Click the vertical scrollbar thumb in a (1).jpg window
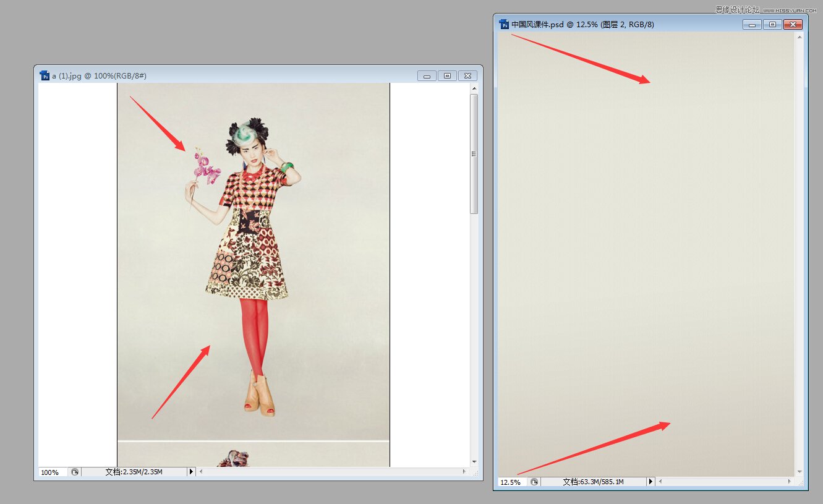The image size is (823, 504). click(x=474, y=154)
